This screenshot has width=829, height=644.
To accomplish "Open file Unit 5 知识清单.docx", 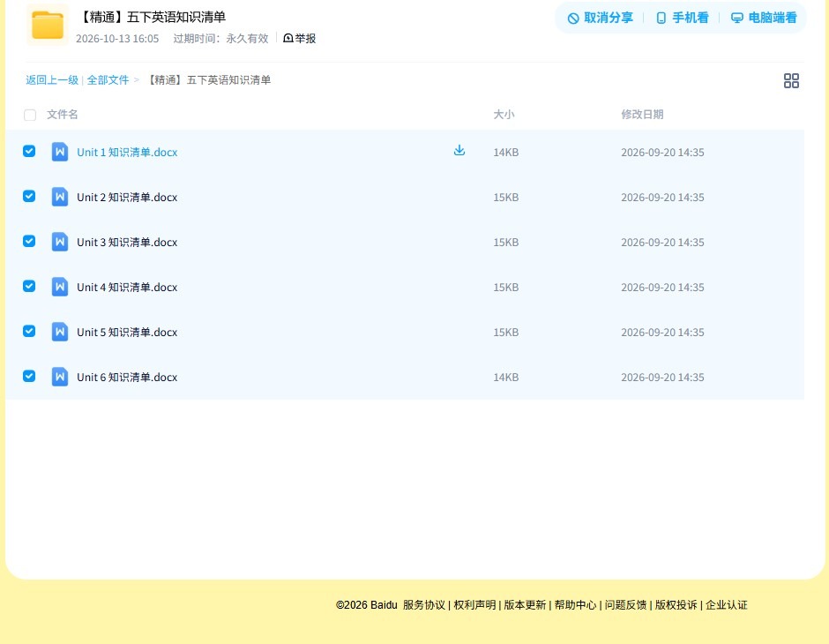I will [127, 332].
